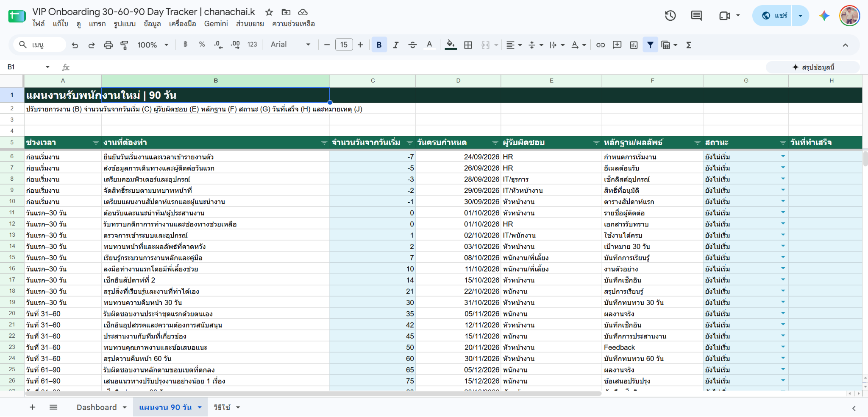Open the functions sigma menu

click(689, 45)
